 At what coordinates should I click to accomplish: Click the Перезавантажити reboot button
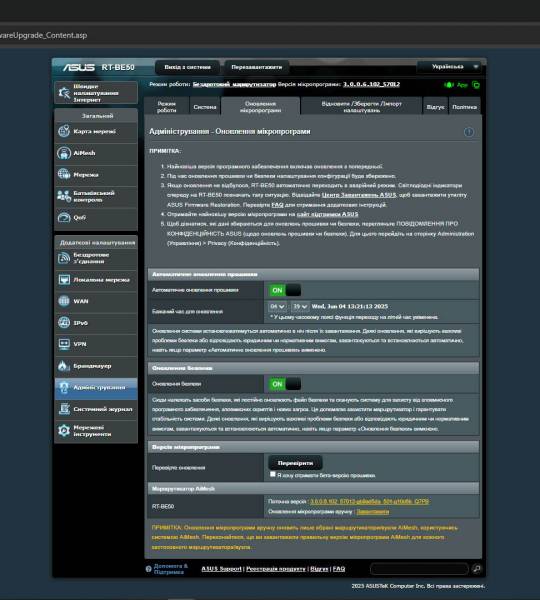256,67
